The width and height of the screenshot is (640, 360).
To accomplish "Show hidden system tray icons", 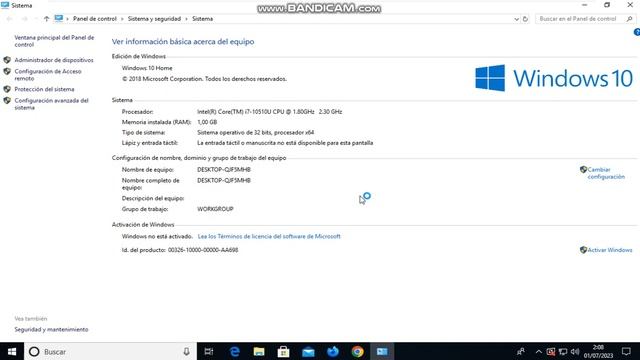I will 538,352.
